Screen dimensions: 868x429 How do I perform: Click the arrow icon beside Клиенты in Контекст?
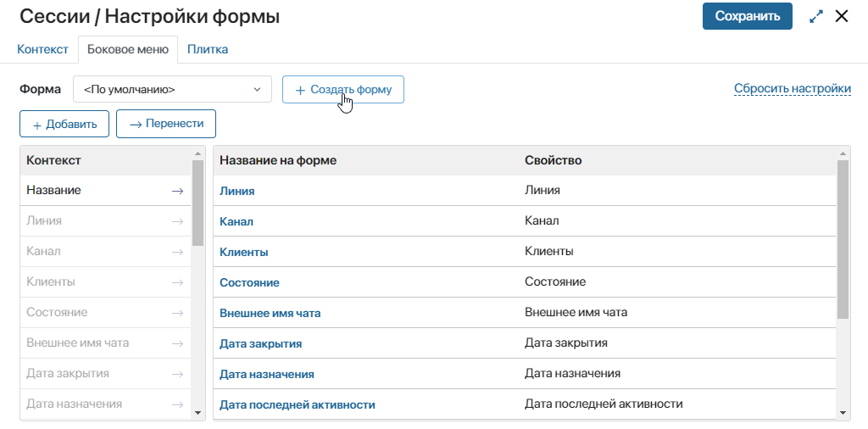(177, 282)
